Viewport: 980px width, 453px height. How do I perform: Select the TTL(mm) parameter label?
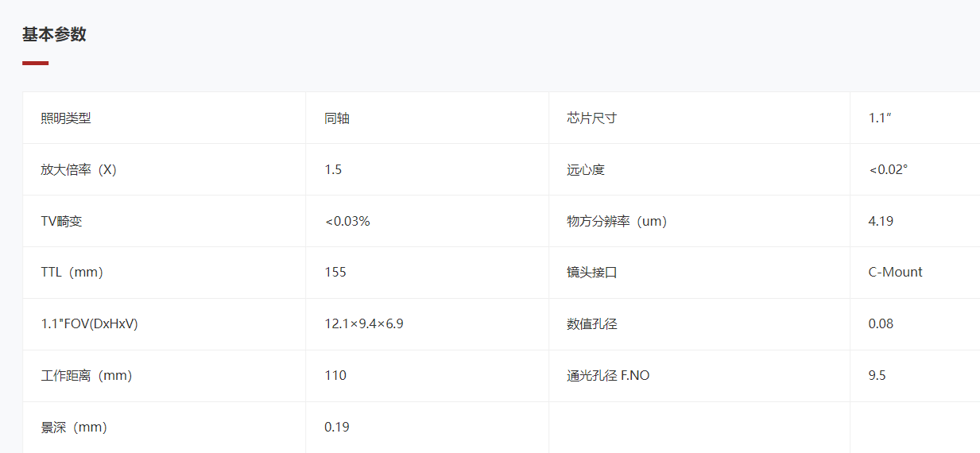click(72, 273)
